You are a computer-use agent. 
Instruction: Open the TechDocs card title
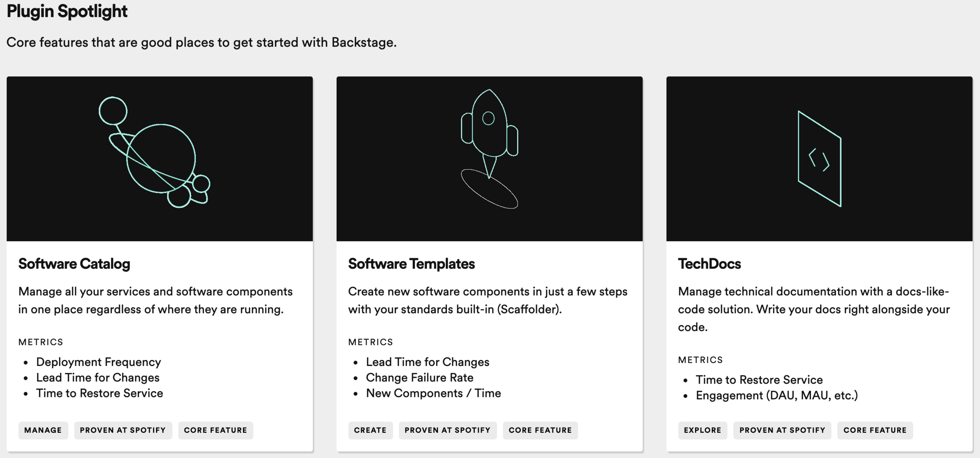coord(709,264)
